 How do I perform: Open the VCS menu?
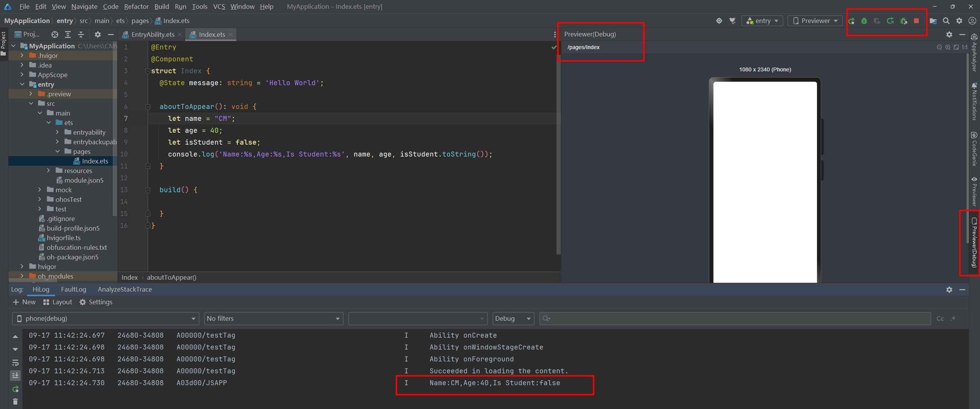219,7
